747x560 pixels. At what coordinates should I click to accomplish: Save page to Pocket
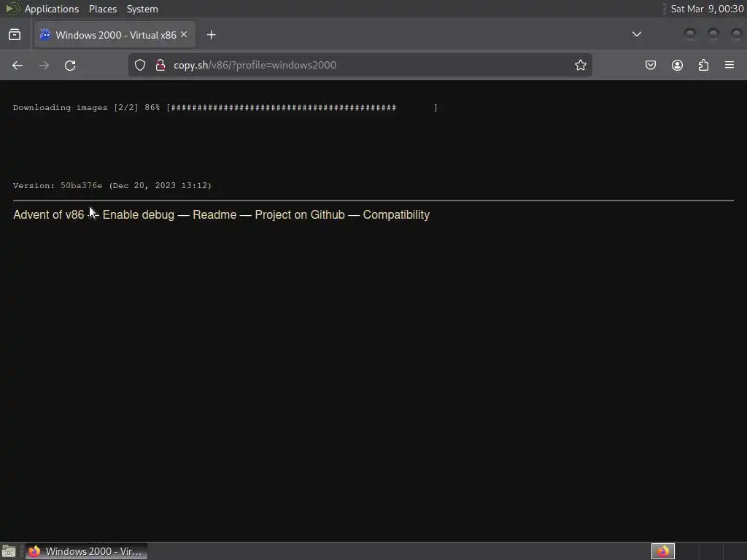pyautogui.click(x=650, y=65)
